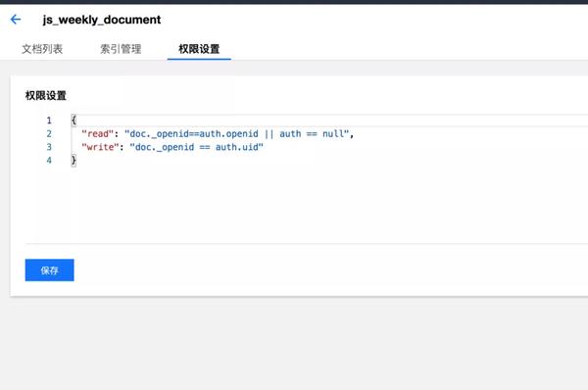The image size is (588, 390).
Task: Click line number 1 in the editor gutter
Action: [x=49, y=121]
